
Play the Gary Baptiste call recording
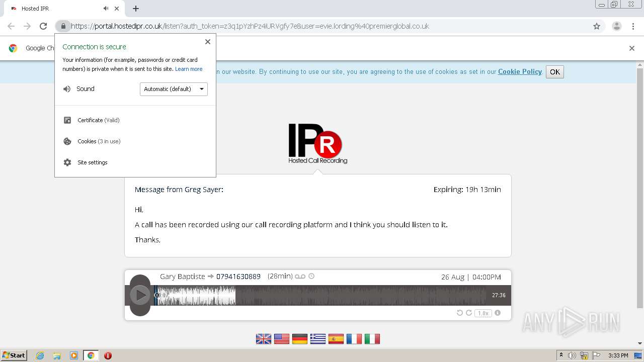pos(140,295)
